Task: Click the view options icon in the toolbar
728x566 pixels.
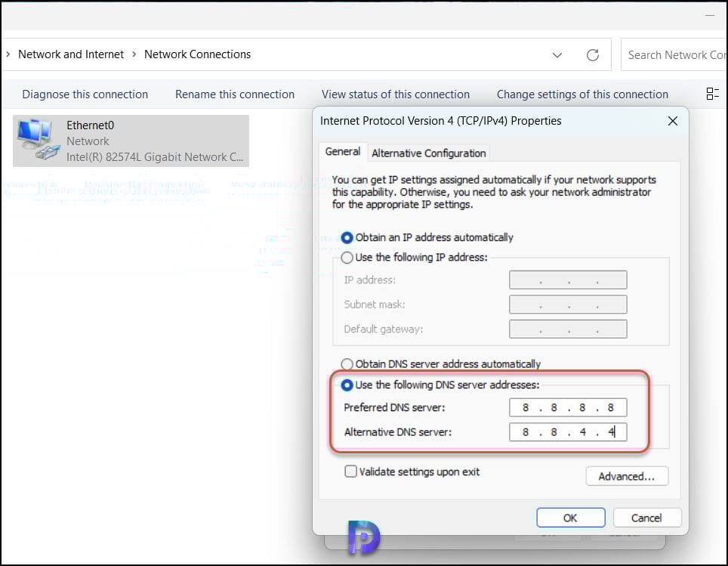Action: [x=712, y=94]
